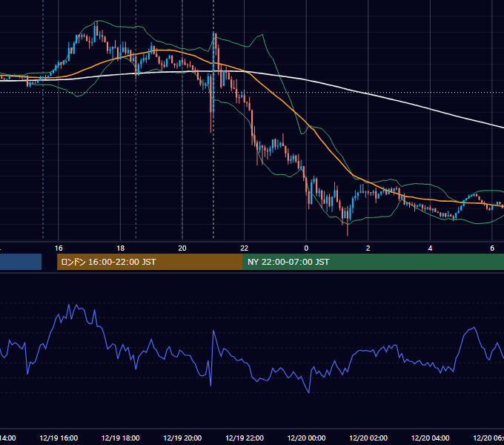The height and width of the screenshot is (445, 504).
Task: Click the 12/19 16:00 date label
Action: [59, 438]
